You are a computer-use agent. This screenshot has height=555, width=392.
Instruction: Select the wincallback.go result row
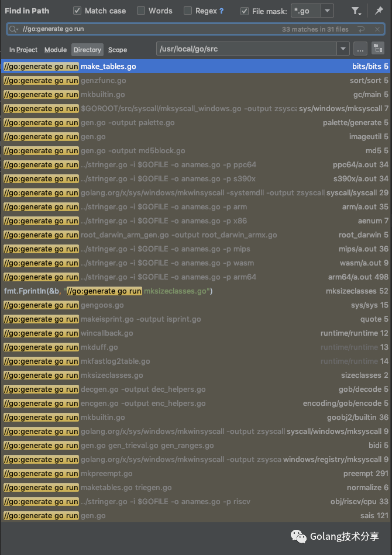195,333
